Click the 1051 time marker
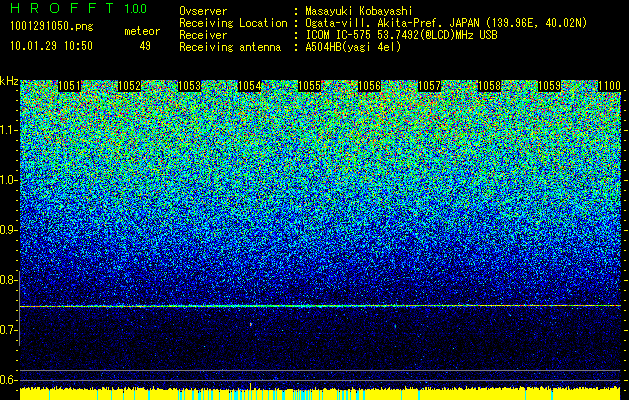Viewport: 629px width, 400px height. click(x=69, y=86)
